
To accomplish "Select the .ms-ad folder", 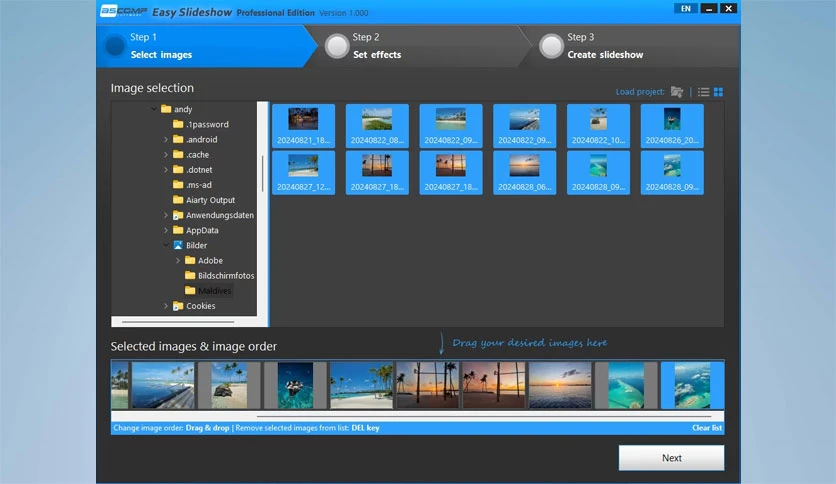I will [x=192, y=185].
